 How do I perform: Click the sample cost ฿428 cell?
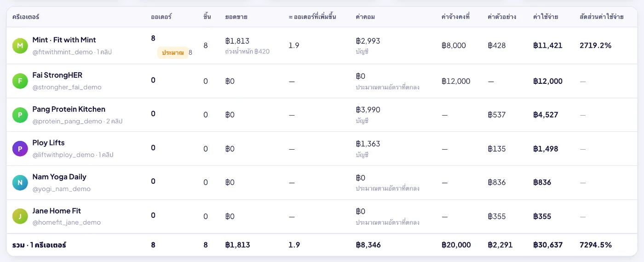point(497,46)
